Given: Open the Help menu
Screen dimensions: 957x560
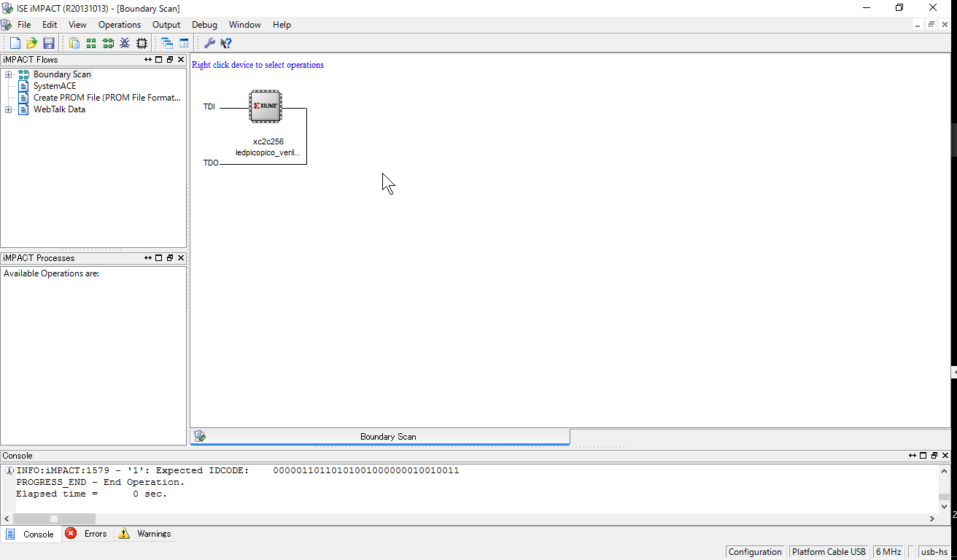Looking at the screenshot, I should click(282, 25).
